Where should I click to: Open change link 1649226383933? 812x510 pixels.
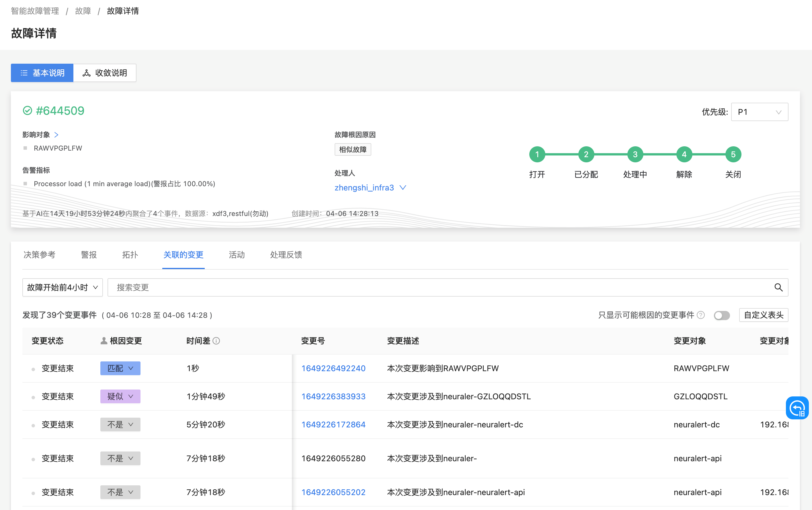[x=333, y=396]
